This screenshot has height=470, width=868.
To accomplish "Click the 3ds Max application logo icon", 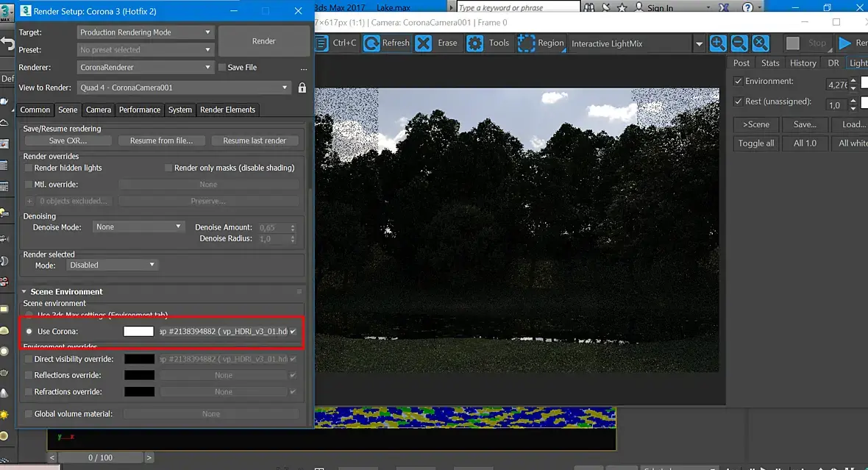I will click(x=6, y=13).
